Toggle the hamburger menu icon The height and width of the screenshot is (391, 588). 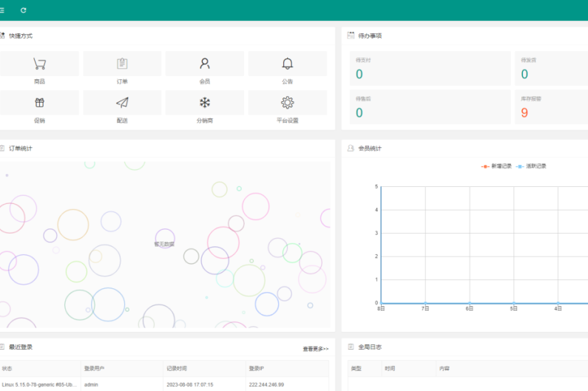point(2,10)
